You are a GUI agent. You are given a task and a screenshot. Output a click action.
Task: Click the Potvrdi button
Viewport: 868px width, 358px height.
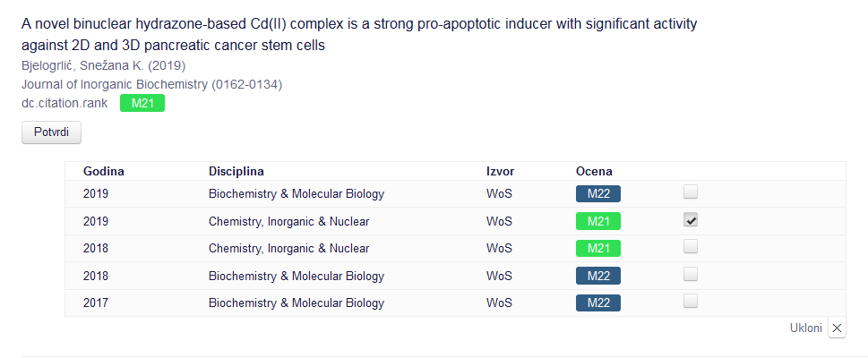click(51, 132)
